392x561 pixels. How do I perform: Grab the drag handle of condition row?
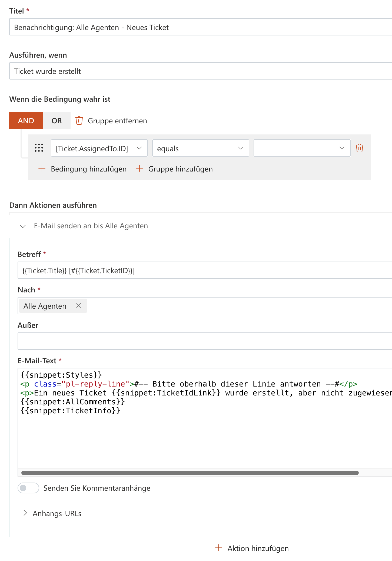click(39, 148)
